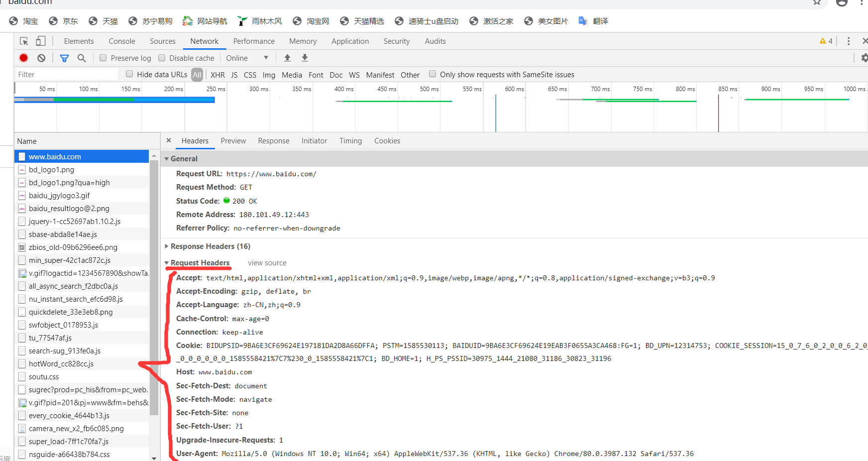Open the 翻译 bookmark
The width and height of the screenshot is (868, 461).
point(593,21)
